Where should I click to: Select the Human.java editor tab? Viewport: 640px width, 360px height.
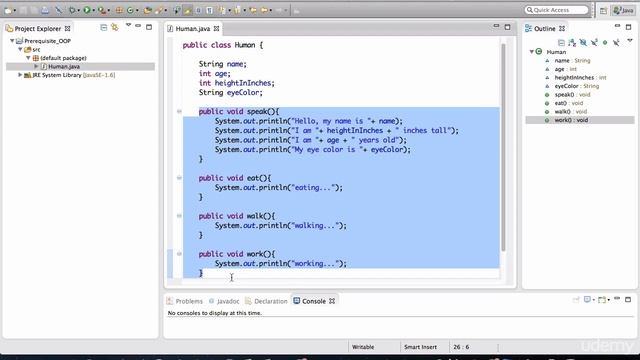point(193,29)
